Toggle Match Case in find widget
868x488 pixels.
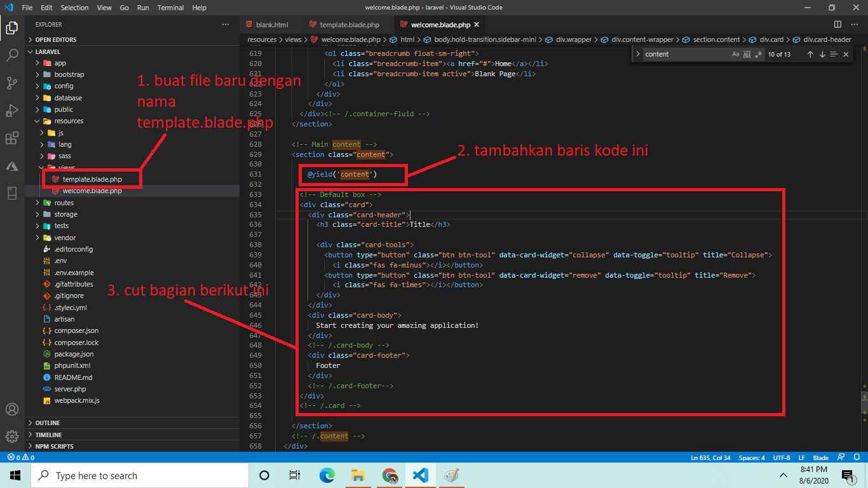click(736, 54)
